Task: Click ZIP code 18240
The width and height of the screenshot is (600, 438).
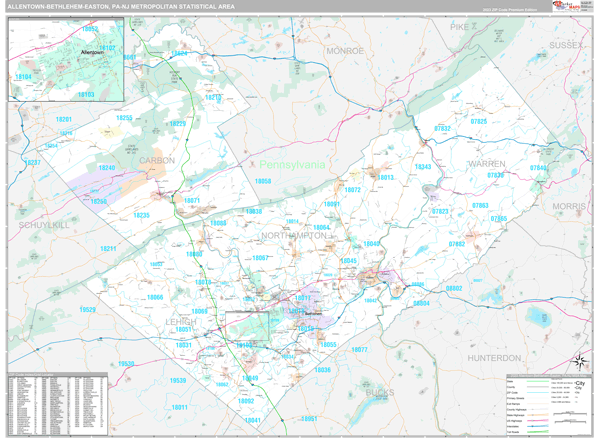Action: pyautogui.click(x=107, y=168)
